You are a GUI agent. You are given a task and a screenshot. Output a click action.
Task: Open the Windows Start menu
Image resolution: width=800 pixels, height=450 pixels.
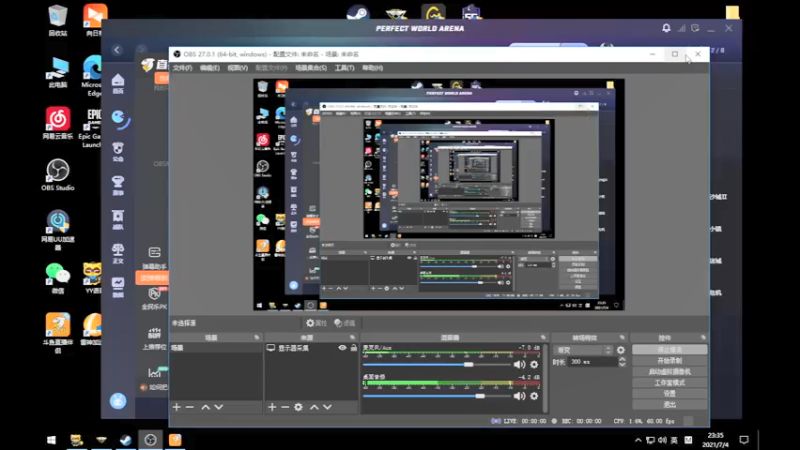51,440
